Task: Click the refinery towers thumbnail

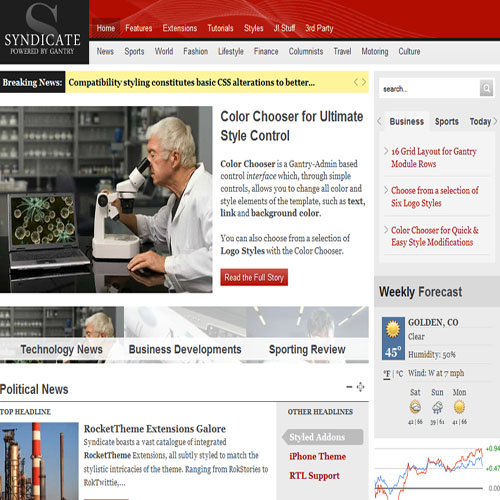Action: coord(39,461)
